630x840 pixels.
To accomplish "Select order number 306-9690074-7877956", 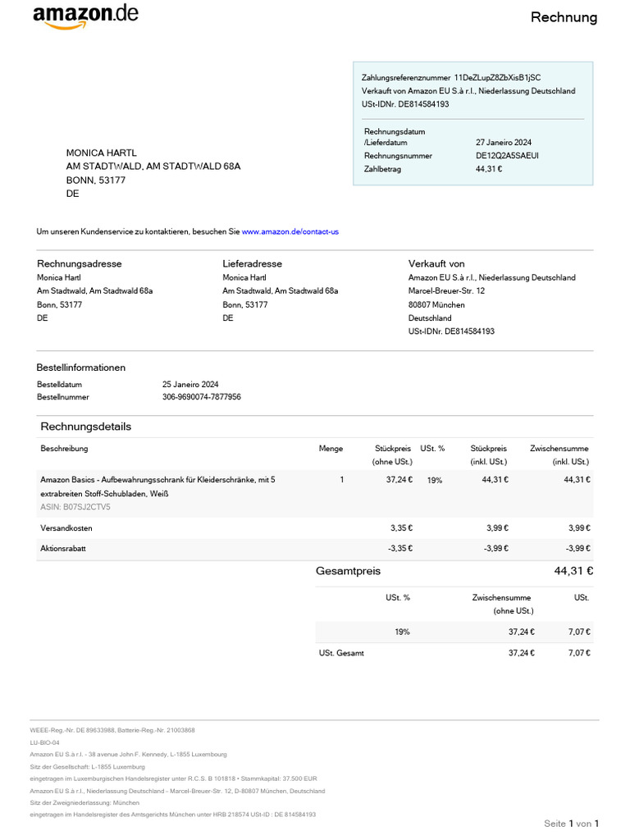I will click(202, 397).
